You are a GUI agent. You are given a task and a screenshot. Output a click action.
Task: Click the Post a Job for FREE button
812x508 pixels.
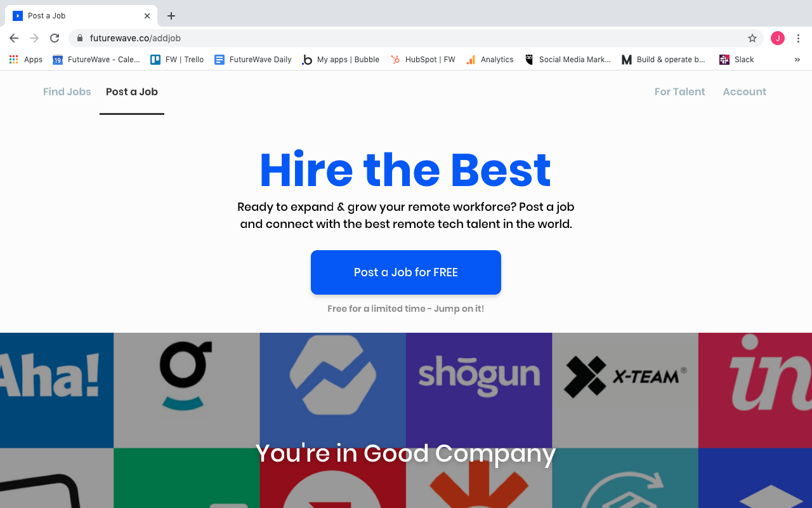[406, 272]
